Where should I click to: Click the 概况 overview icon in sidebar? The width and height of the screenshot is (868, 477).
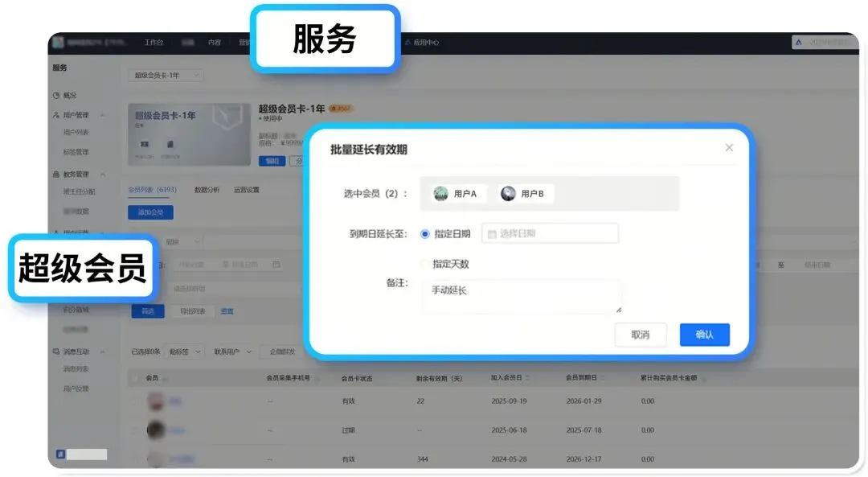pyautogui.click(x=56, y=96)
